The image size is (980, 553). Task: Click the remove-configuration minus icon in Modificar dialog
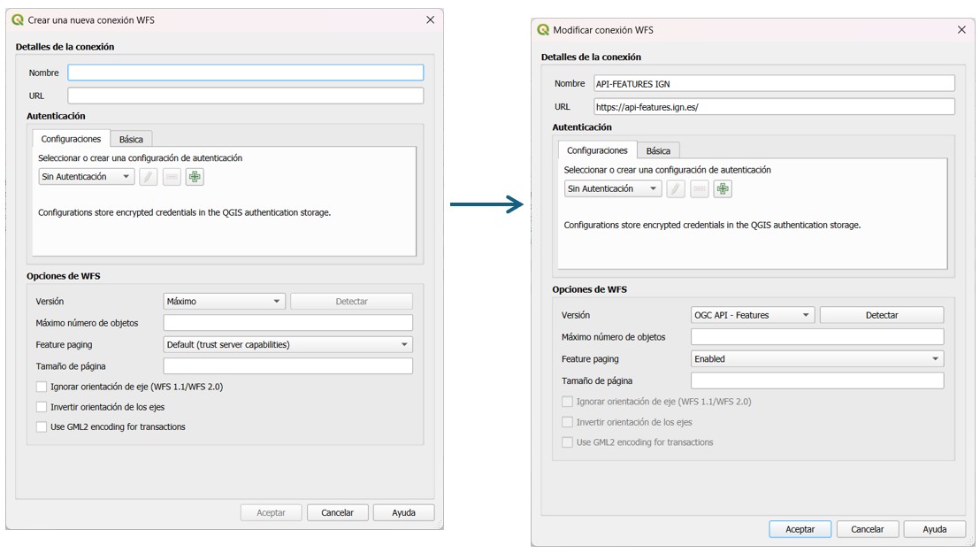pos(700,188)
